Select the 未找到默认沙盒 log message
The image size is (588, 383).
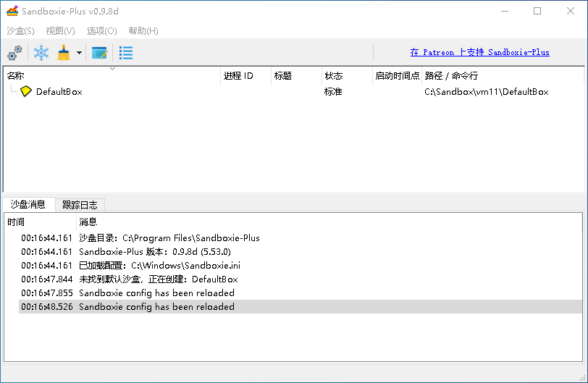pos(300,279)
